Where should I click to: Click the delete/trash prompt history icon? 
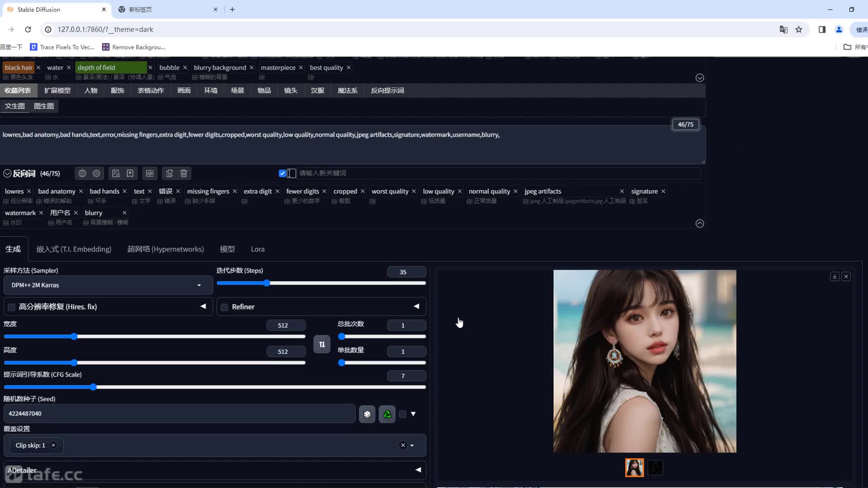coord(184,174)
